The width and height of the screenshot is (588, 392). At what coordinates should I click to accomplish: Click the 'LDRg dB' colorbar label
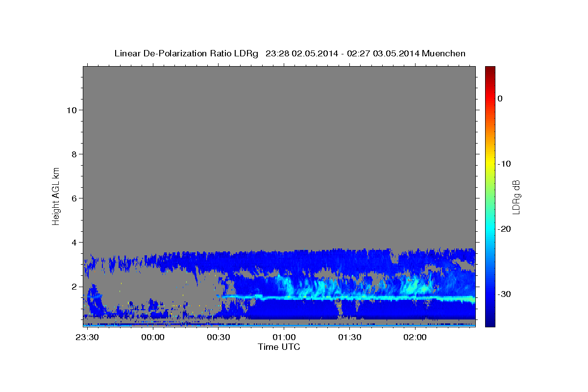pyautogui.click(x=515, y=196)
